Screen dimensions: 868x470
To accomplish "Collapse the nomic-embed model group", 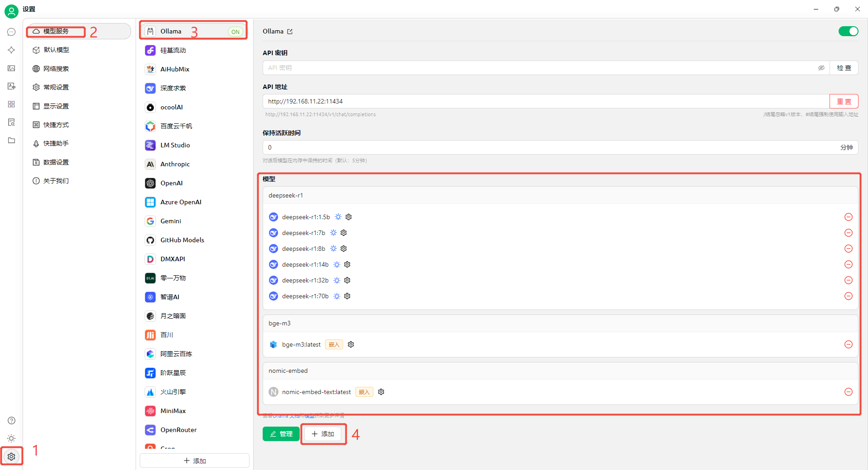I will pyautogui.click(x=560, y=371).
